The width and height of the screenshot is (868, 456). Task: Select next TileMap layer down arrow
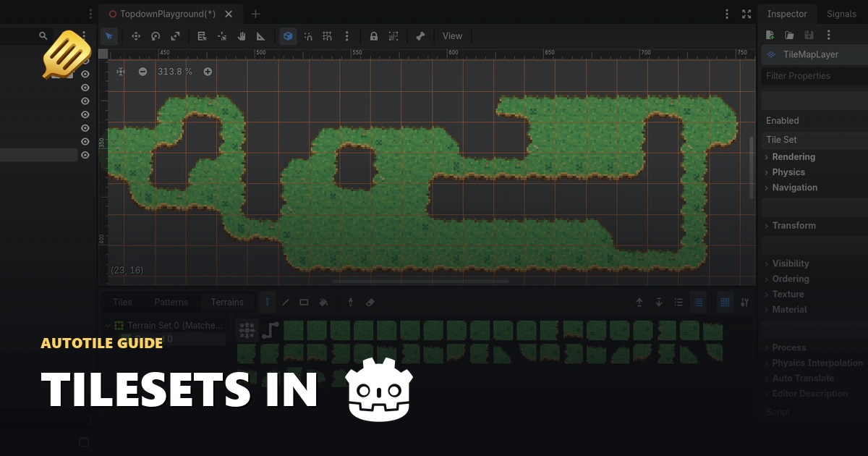659,303
